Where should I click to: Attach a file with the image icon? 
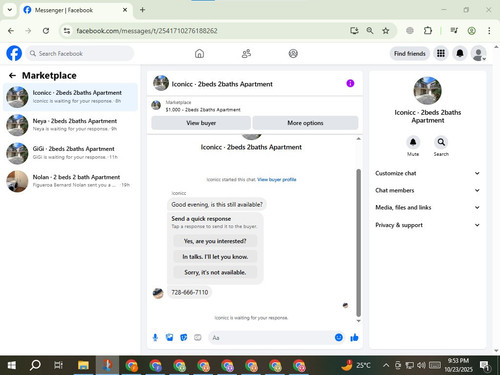pyautogui.click(x=169, y=338)
